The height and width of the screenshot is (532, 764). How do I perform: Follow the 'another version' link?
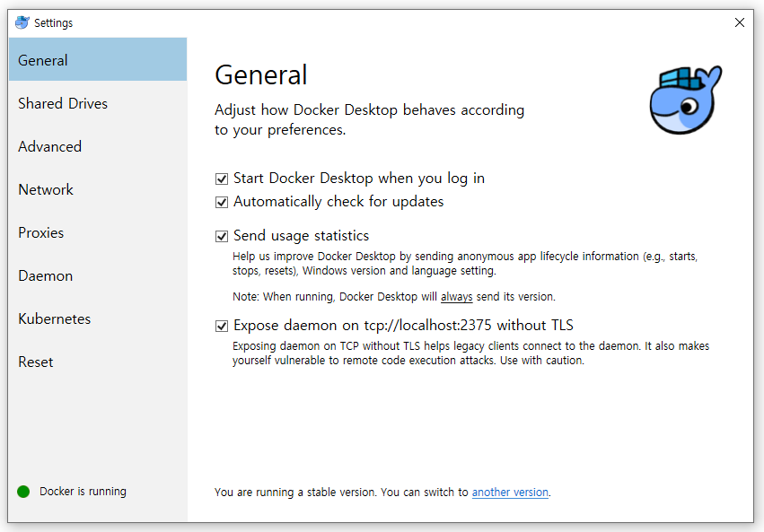coord(510,493)
